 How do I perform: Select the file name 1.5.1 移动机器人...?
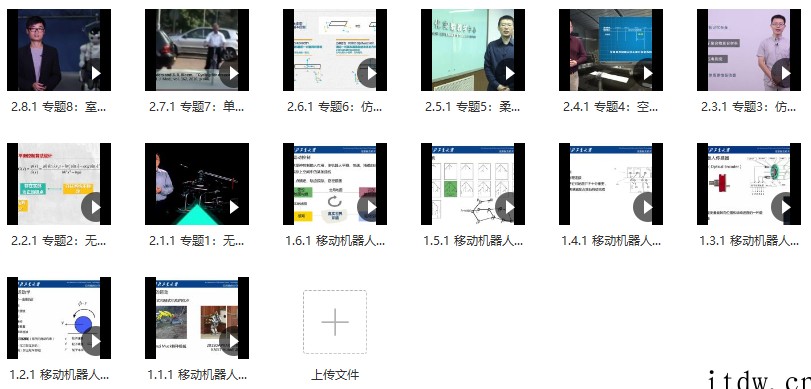tap(473, 241)
